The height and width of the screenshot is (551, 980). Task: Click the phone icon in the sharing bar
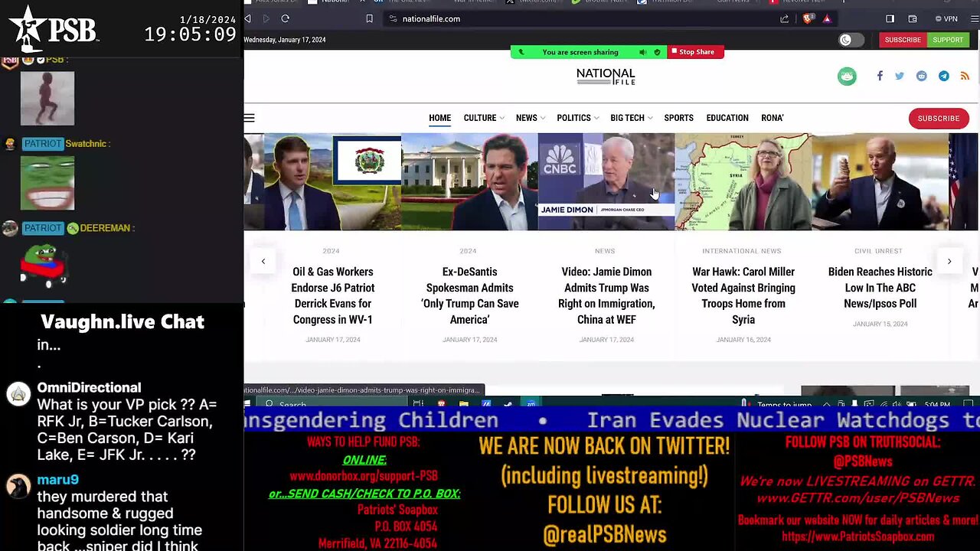point(521,52)
